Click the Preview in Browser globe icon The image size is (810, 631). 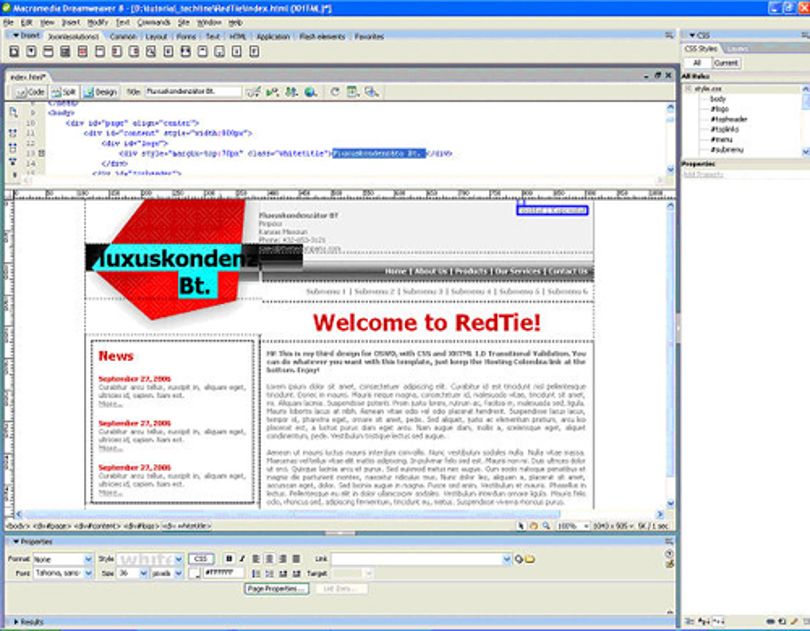pos(310,92)
